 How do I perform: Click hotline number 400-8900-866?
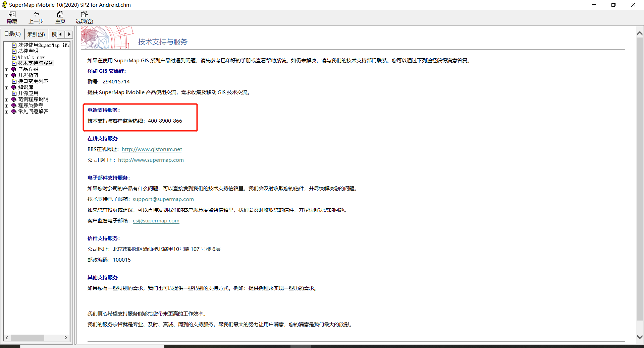[165, 121]
